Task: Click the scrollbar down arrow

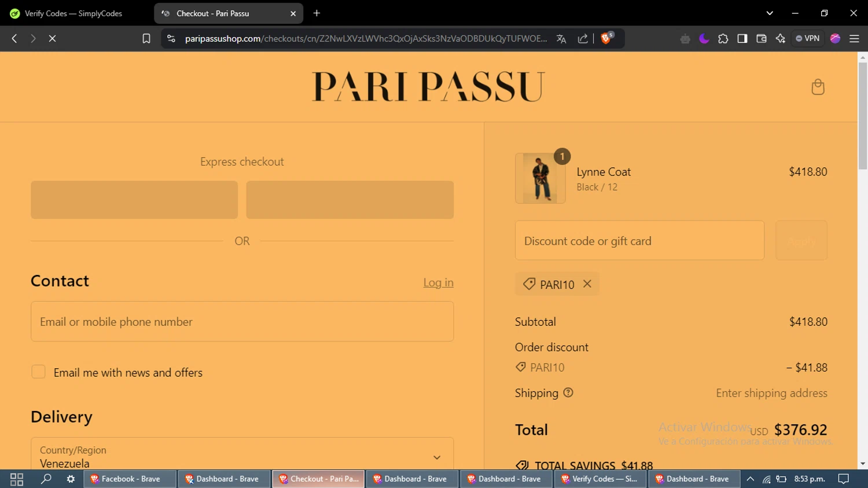Action: 863,464
